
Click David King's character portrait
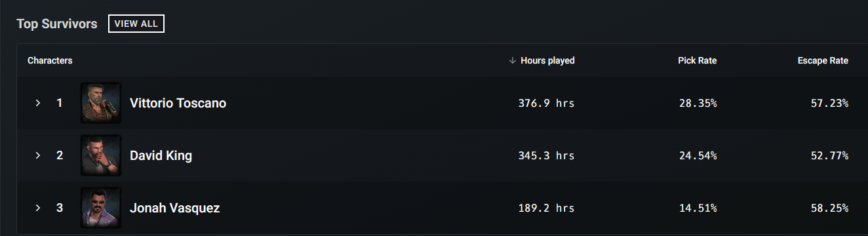pyautogui.click(x=101, y=155)
